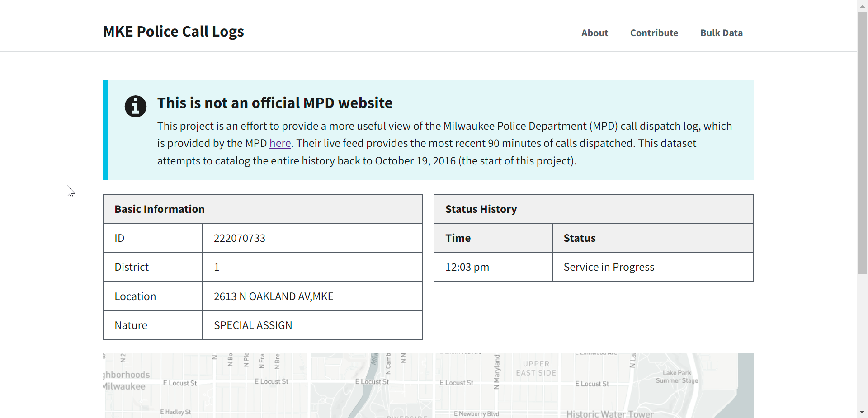Go to the Bulk Data page
868x418 pixels.
[x=722, y=33]
